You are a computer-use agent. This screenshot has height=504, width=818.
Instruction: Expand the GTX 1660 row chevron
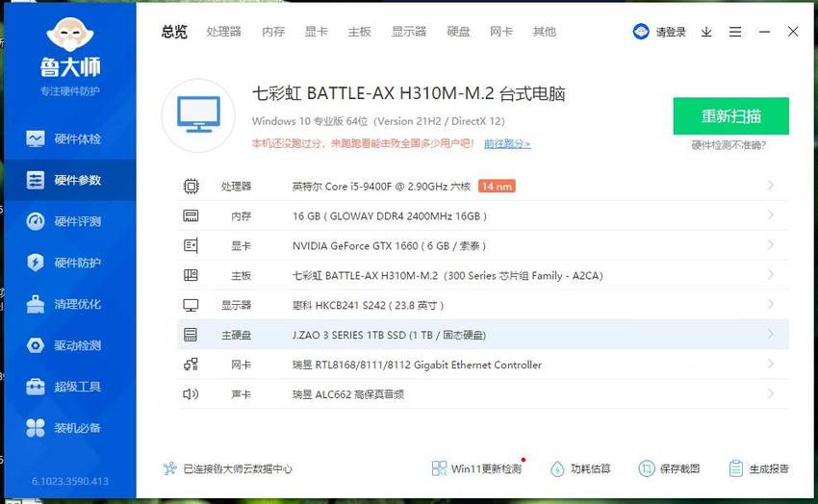pos(771,245)
